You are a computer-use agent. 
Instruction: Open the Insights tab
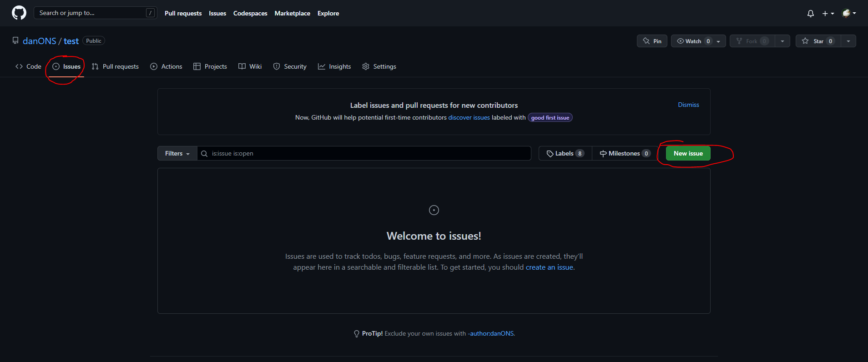pyautogui.click(x=334, y=66)
